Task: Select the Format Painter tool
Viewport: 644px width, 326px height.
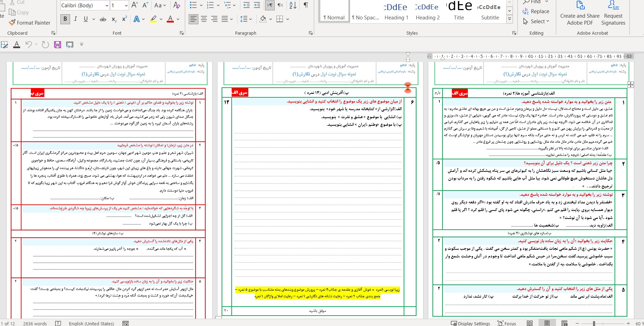Action: coord(30,23)
